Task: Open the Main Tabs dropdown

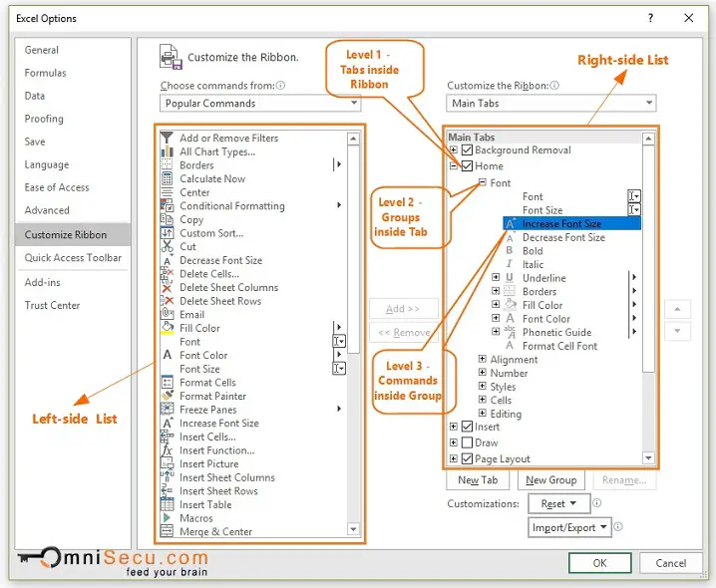Action: (551, 104)
